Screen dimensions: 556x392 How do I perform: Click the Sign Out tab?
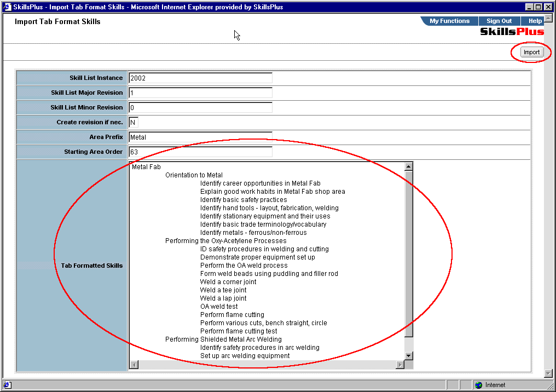(x=499, y=21)
